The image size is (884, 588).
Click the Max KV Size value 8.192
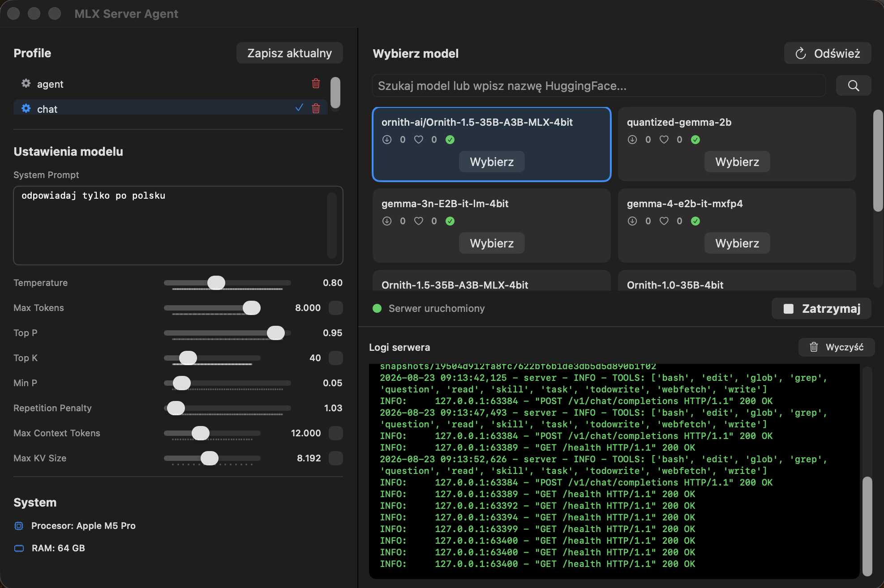click(x=309, y=458)
